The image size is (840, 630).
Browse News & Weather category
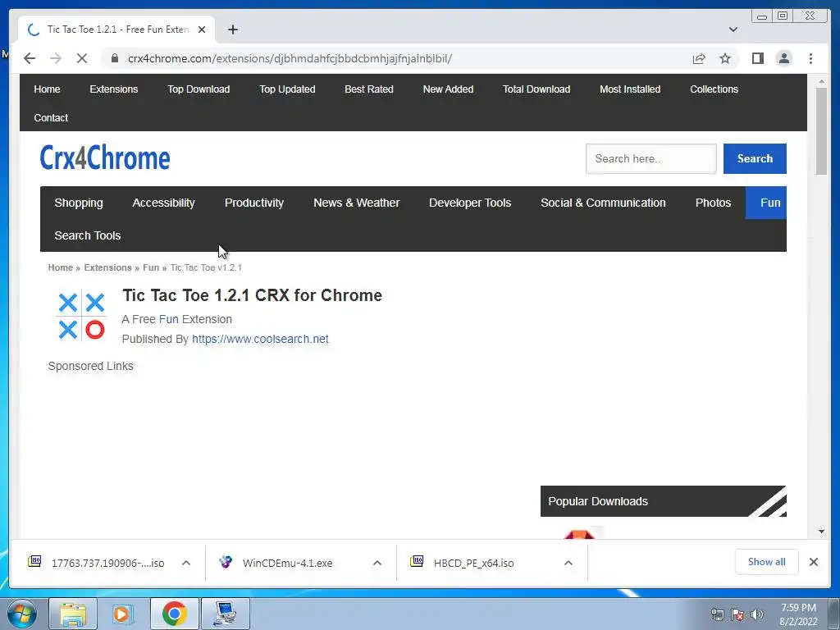(x=356, y=203)
